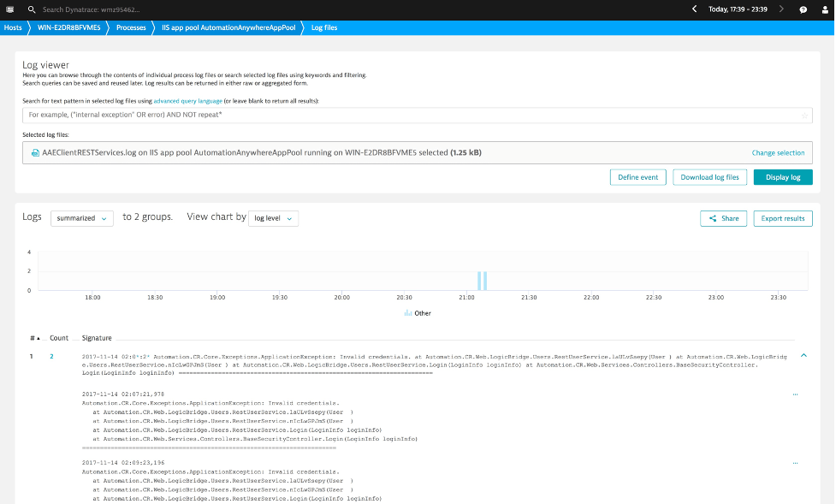Open IIS app pool AutomationAnywhereAppPool breadcrumb
The height and width of the screenshot is (504, 836).
coord(228,27)
